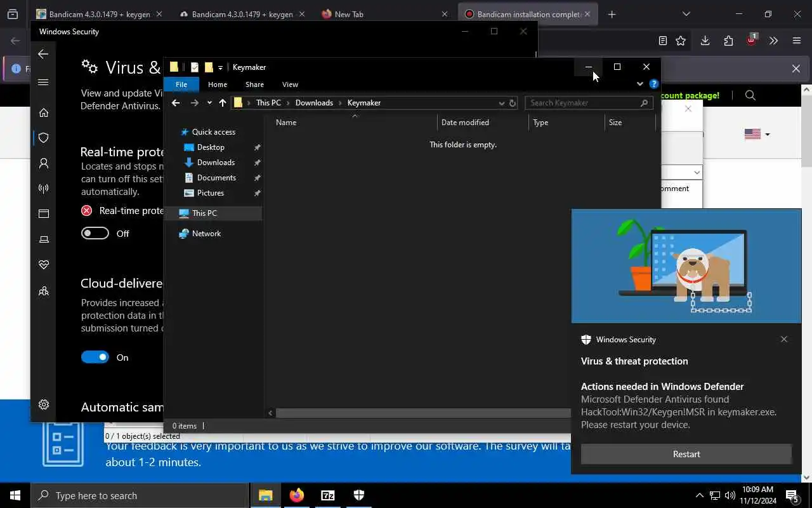Navigate back in File Explorer
812x508 pixels.
(176, 103)
